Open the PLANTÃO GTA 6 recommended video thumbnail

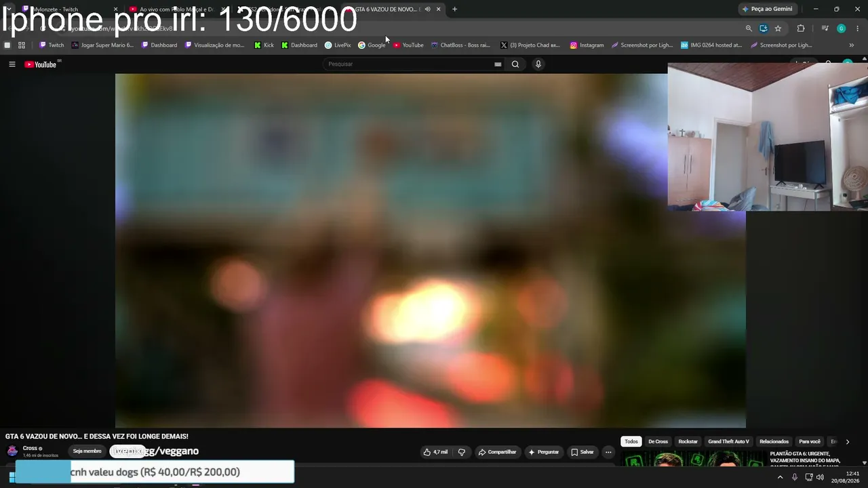pos(692,459)
